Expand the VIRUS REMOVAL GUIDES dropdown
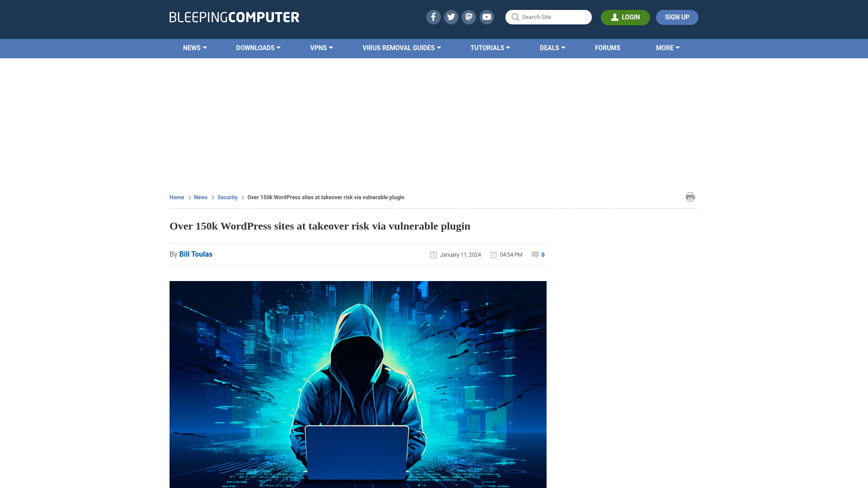 pos(402,48)
